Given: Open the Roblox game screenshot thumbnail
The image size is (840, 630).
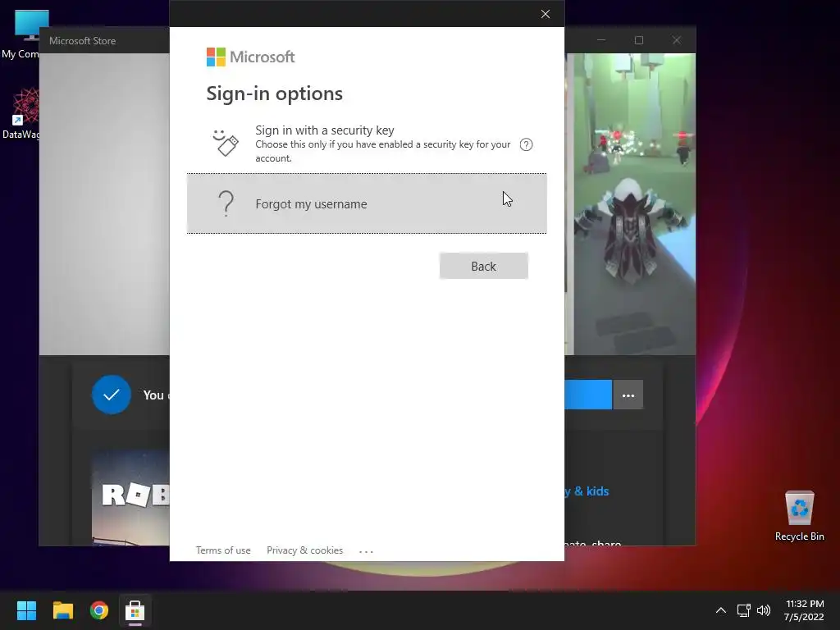Looking at the screenshot, I should tap(635, 203).
